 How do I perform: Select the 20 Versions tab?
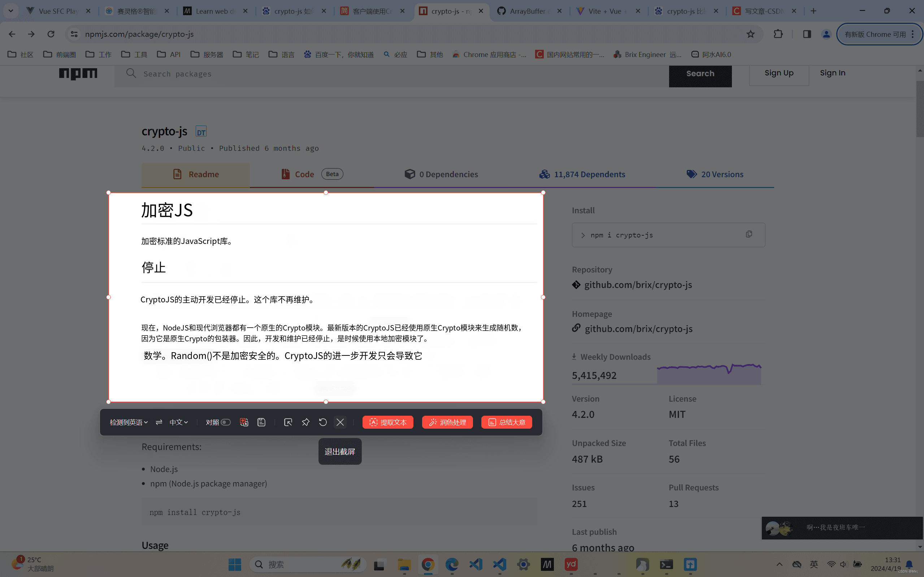coord(715,174)
